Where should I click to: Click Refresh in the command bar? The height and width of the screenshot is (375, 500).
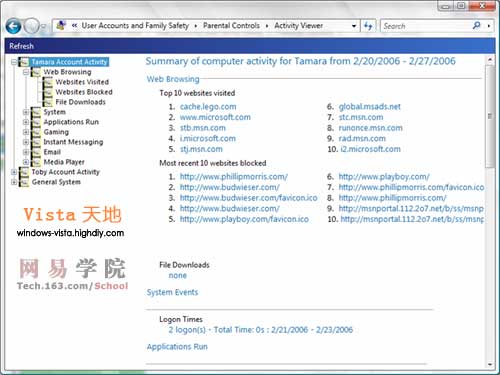coord(21,46)
